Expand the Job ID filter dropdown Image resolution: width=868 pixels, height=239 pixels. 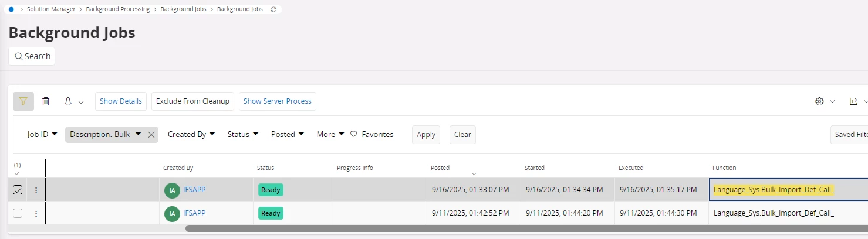coord(42,134)
